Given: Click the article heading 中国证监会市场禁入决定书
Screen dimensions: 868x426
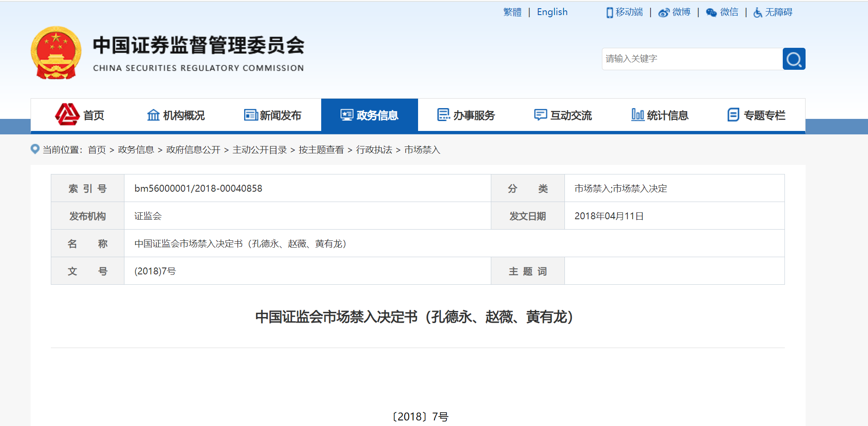Looking at the screenshot, I should click(x=415, y=317).
